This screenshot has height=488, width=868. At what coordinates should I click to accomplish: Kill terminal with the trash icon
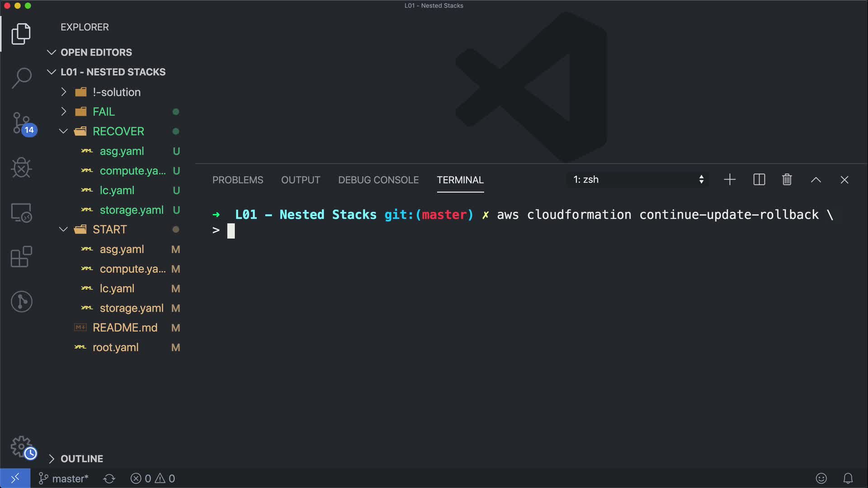coord(787,180)
